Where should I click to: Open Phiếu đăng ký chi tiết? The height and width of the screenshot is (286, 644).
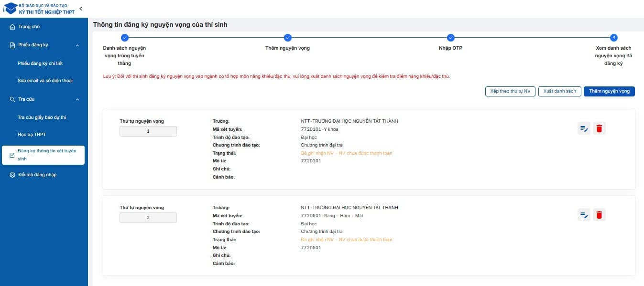pyautogui.click(x=40, y=64)
